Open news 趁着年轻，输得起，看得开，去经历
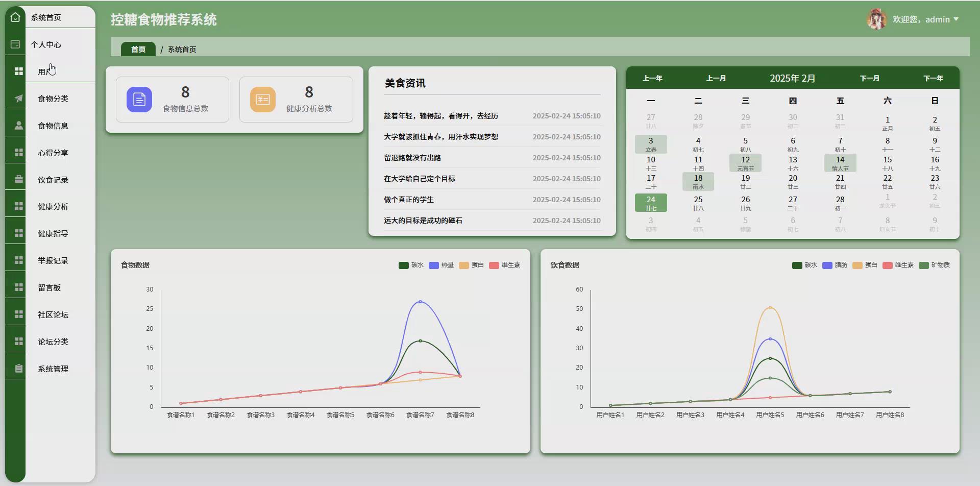The image size is (980, 486). tap(441, 116)
